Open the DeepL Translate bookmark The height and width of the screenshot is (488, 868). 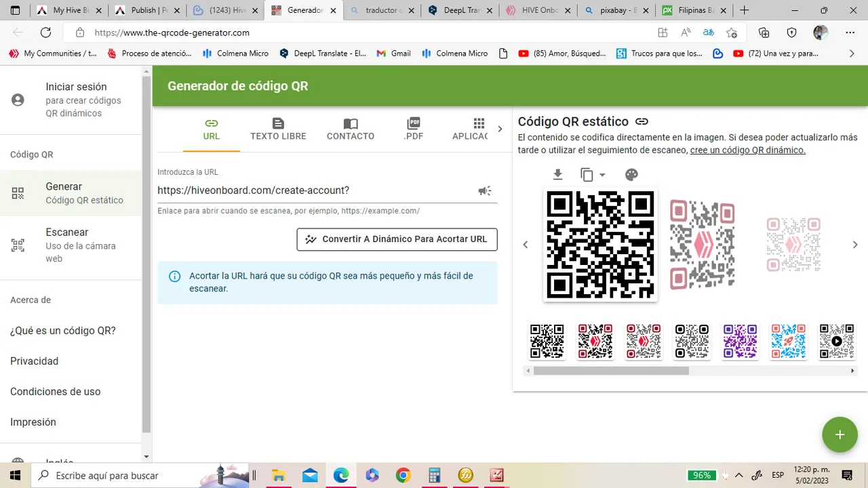pos(323,53)
